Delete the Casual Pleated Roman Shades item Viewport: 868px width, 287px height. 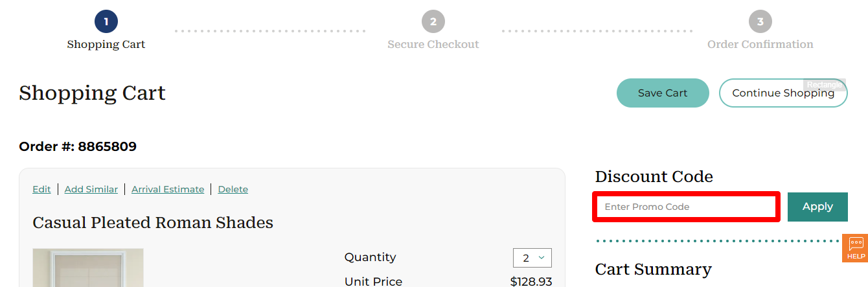(233, 189)
